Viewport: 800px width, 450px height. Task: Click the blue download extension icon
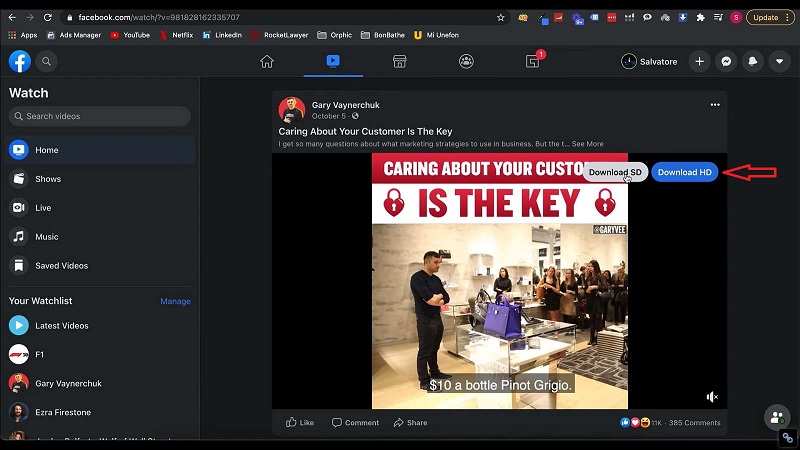683,17
